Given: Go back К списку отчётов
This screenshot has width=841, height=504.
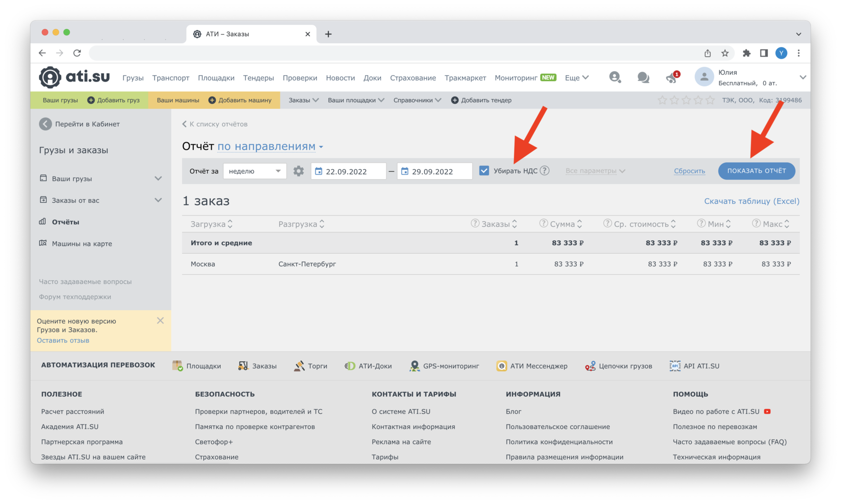Looking at the screenshot, I should point(215,124).
